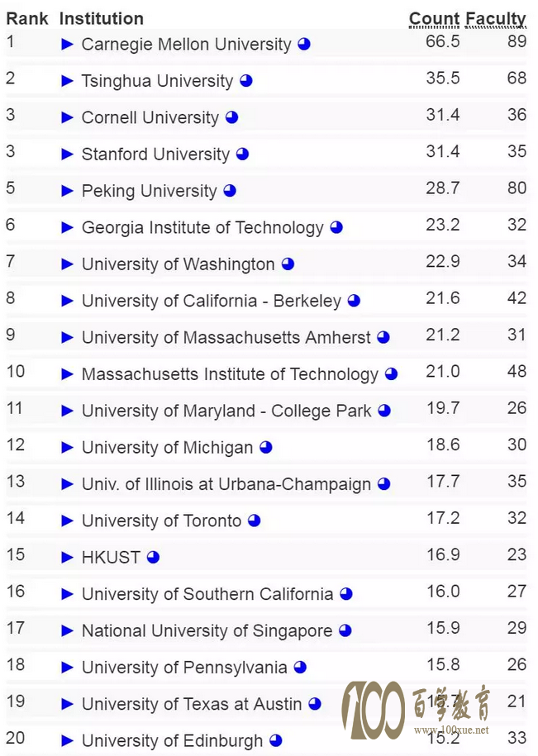The width and height of the screenshot is (538, 756).
Task: Open pie chart icon for Carnegie Mellon University
Action: (x=304, y=45)
